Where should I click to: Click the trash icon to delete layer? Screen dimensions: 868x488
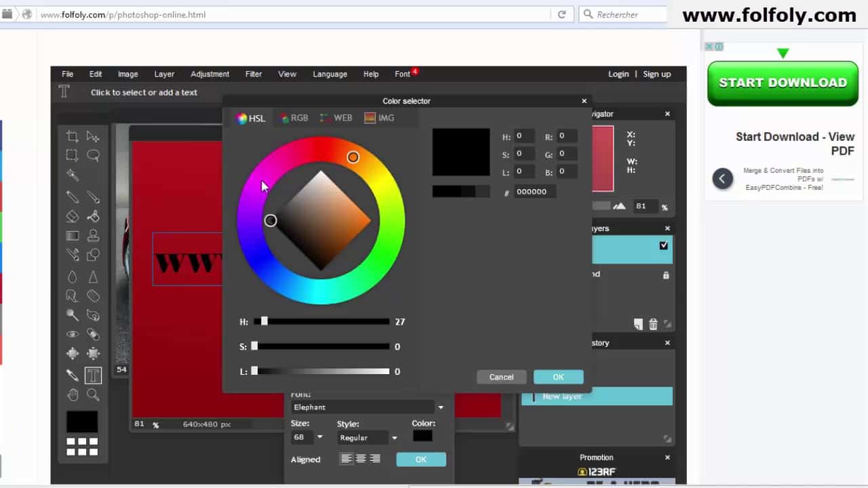pos(653,325)
